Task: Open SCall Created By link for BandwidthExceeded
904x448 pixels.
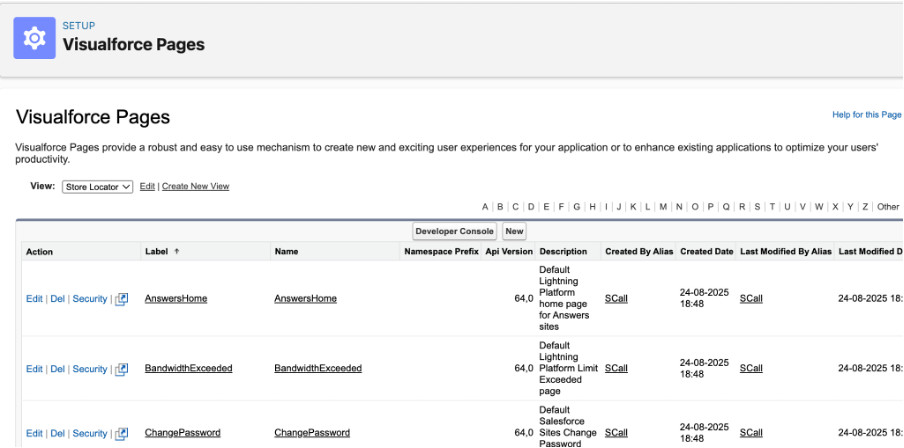Action: coord(616,368)
